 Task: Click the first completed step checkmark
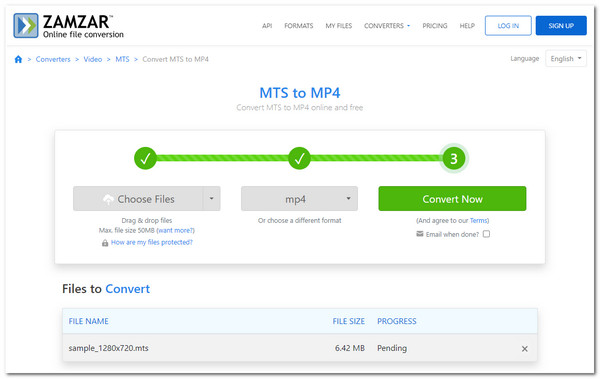click(x=145, y=158)
